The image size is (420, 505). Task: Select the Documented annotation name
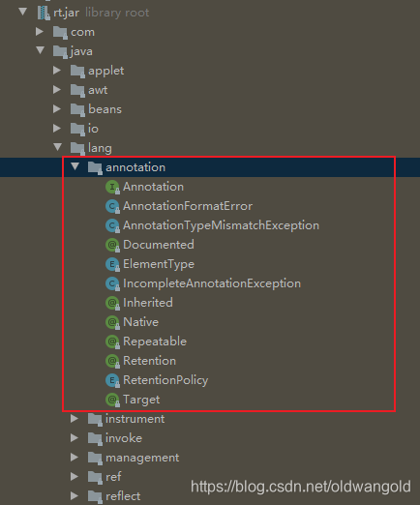[159, 245]
